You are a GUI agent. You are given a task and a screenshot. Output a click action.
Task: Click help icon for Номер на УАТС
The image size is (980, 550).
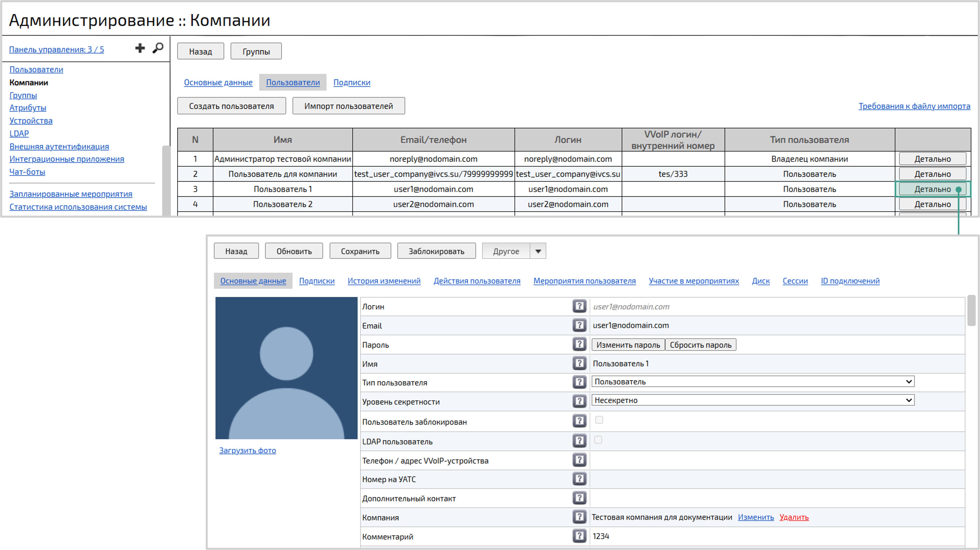pos(579,479)
